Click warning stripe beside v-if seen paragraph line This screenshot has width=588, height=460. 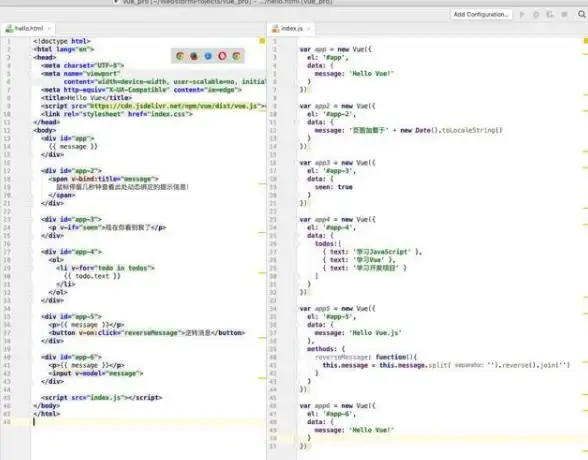tap(262, 232)
